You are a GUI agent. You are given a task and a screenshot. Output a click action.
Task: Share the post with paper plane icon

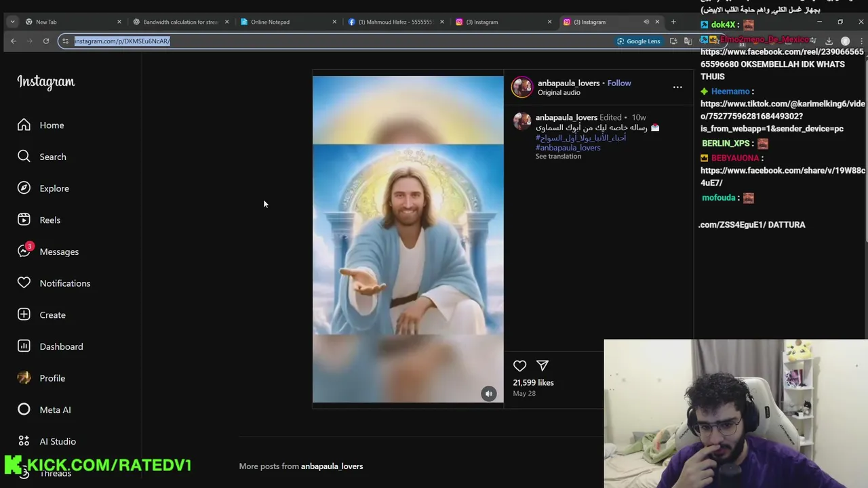(x=542, y=366)
